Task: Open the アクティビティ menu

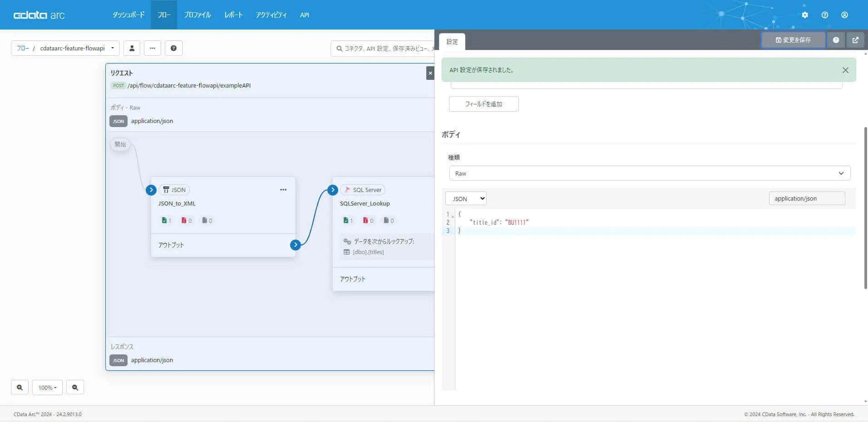Action: (x=271, y=15)
